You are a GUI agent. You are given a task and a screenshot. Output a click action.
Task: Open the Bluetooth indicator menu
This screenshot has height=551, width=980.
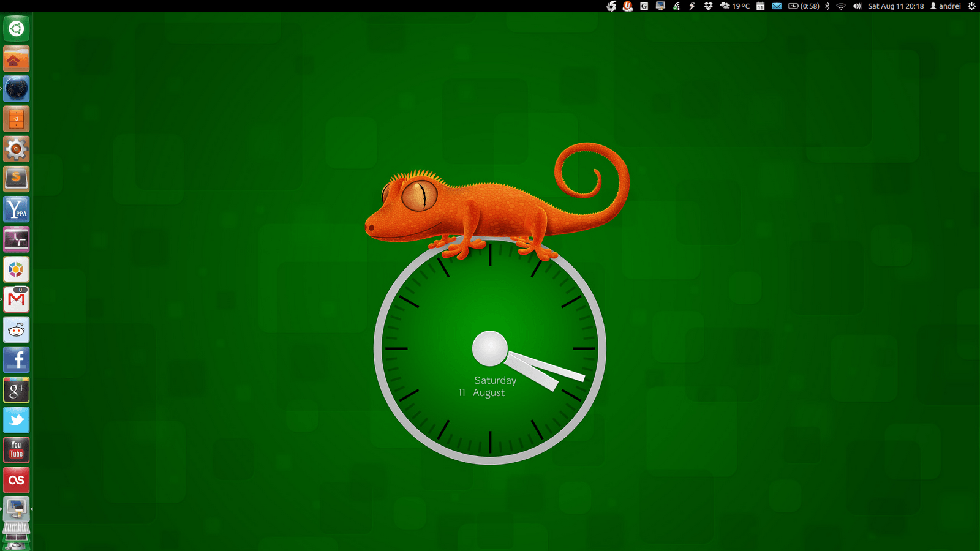(827, 7)
